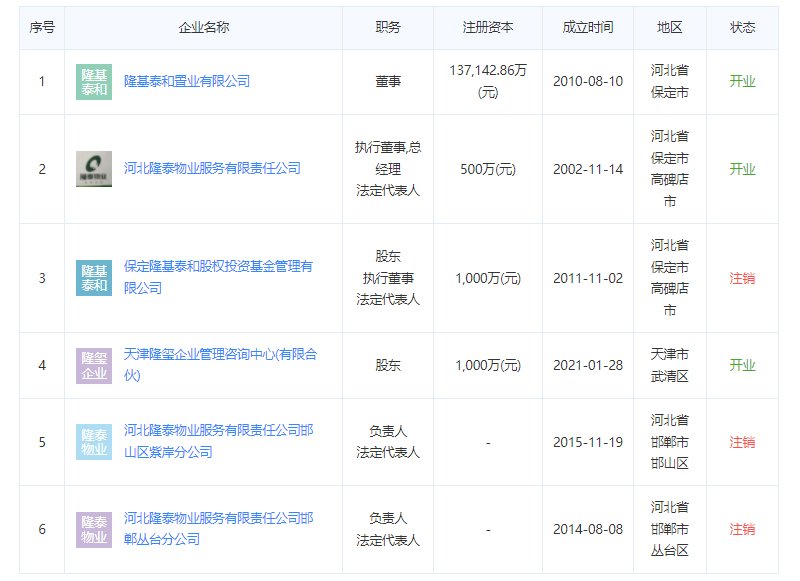Click the light-blue 隆泰物业 logo in row 5
The width and height of the screenshot is (800, 581).
coord(94,442)
